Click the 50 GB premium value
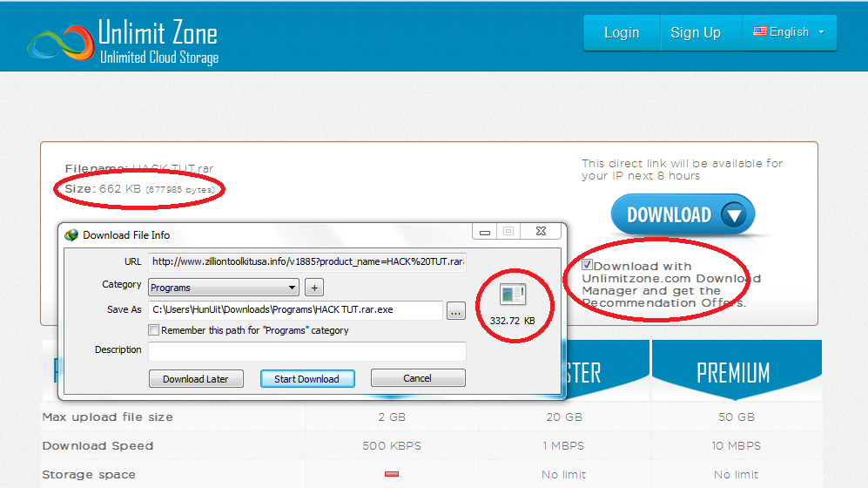 [x=737, y=417]
